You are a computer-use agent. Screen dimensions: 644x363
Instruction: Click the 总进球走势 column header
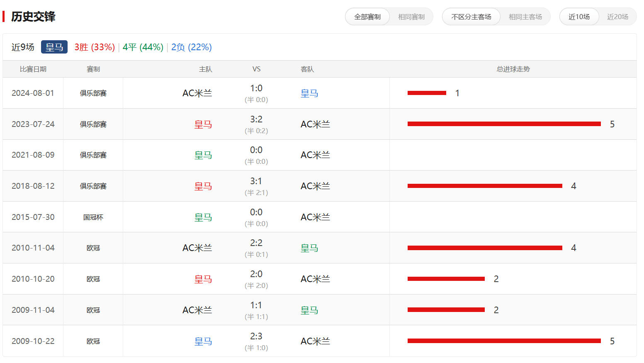[513, 69]
